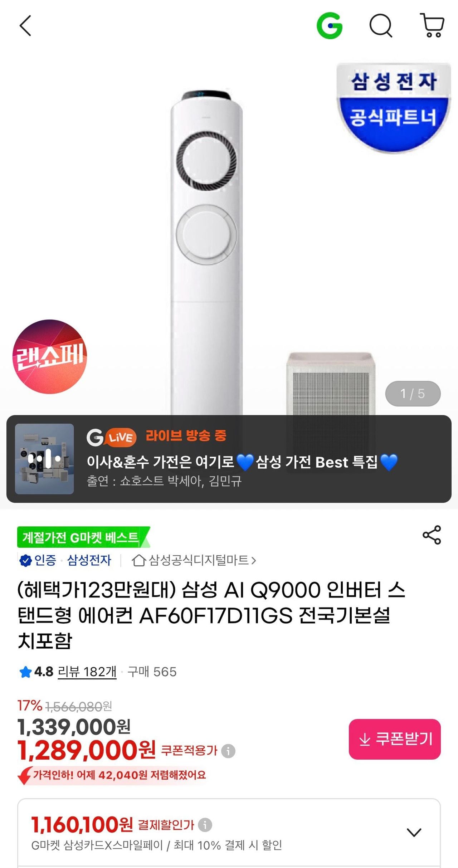Tap the air conditioner product image

[206, 250]
